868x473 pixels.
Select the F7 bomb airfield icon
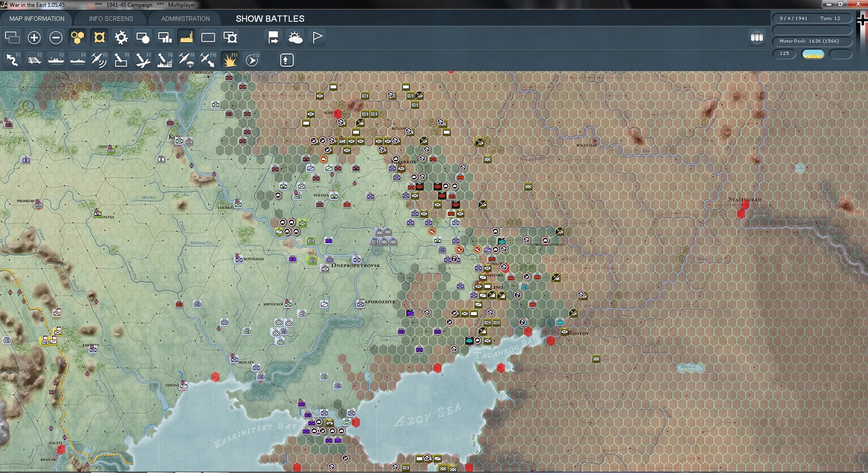143,60
